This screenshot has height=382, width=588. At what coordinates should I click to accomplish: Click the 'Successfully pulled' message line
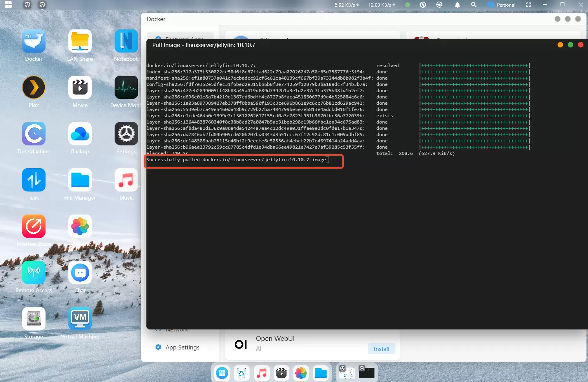point(236,160)
